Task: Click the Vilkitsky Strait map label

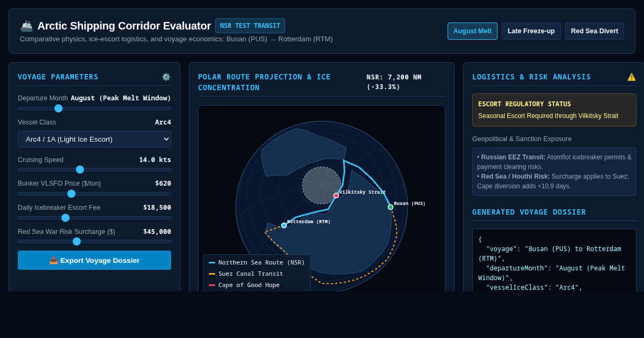Action: pyautogui.click(x=362, y=192)
